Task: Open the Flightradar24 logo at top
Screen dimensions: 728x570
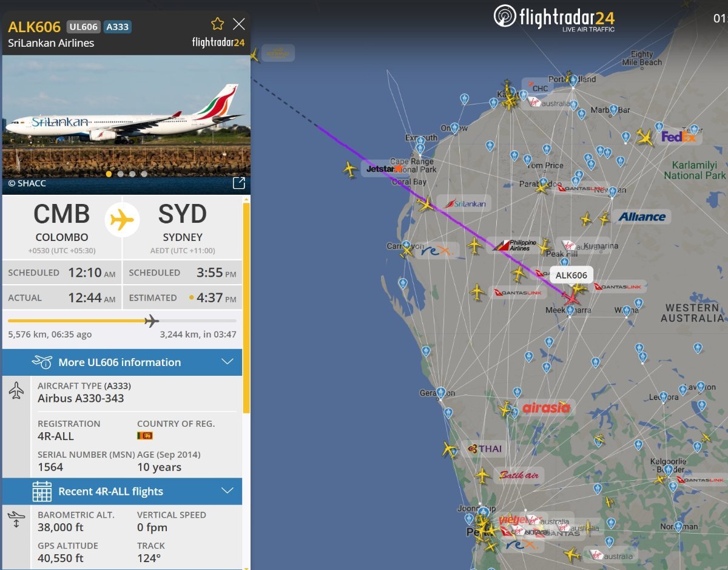Action: point(555,17)
